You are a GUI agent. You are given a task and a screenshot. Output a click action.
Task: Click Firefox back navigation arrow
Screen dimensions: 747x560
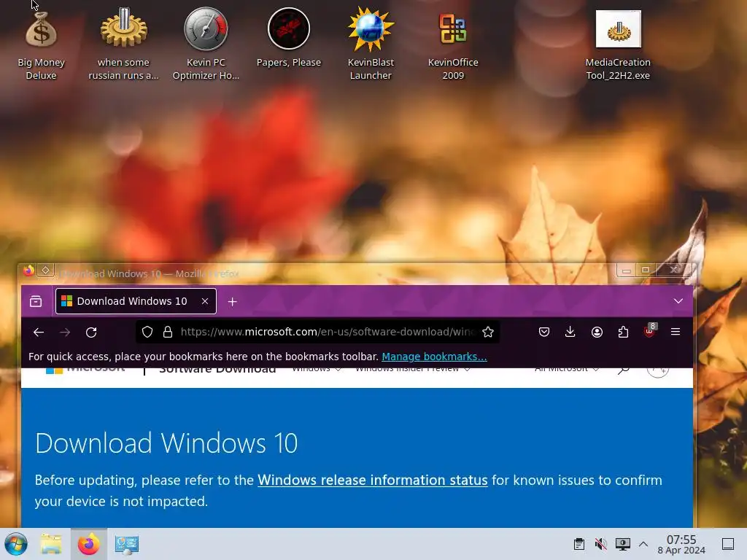[39, 332]
